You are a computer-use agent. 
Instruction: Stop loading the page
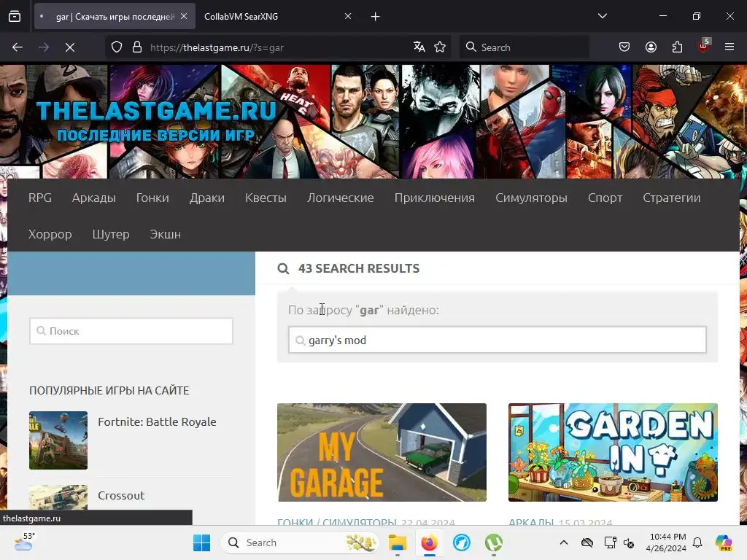coord(70,47)
